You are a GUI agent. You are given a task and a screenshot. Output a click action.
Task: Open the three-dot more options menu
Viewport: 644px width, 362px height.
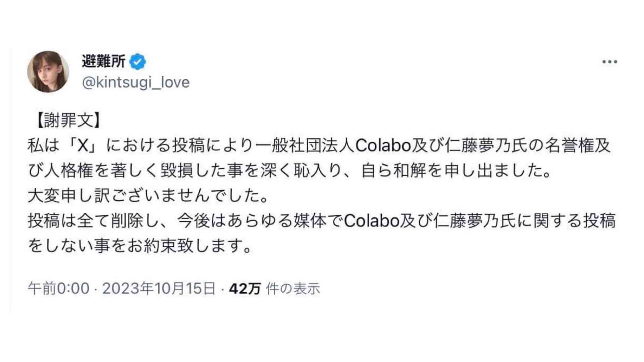click(609, 62)
